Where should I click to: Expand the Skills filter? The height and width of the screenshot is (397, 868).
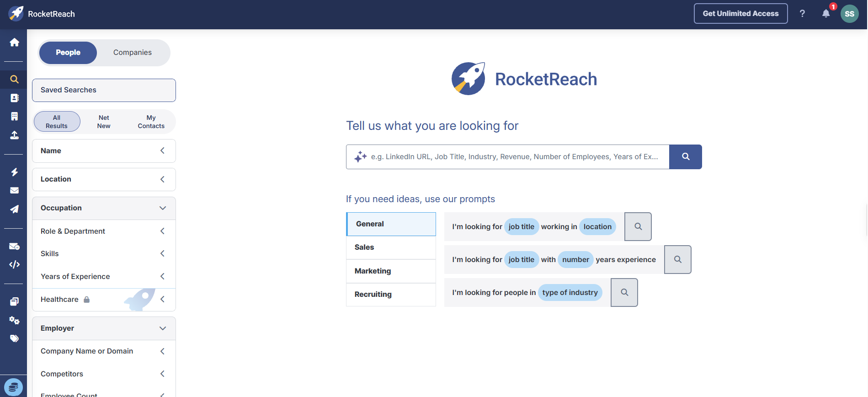pyautogui.click(x=104, y=254)
